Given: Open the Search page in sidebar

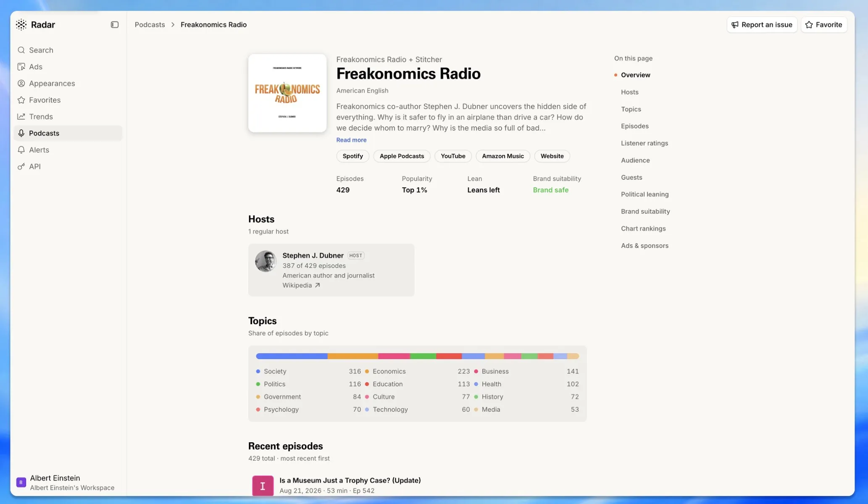Looking at the screenshot, I should pos(68,50).
